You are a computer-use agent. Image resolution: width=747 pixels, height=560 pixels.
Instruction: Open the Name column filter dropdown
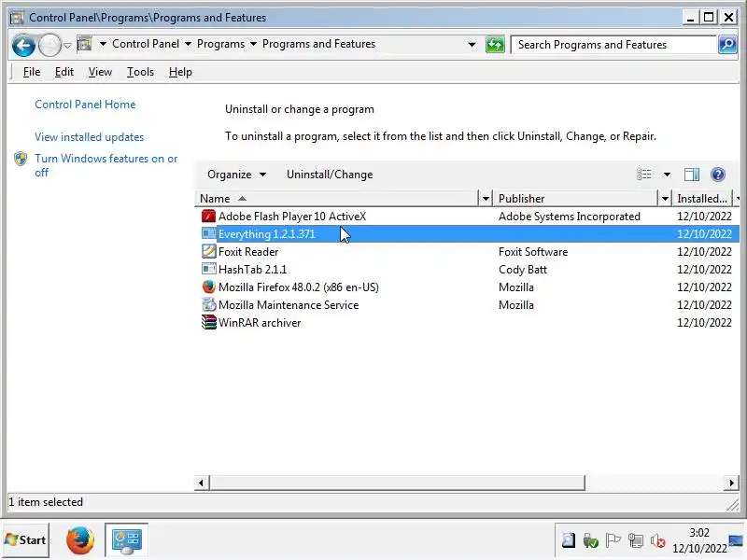point(486,199)
